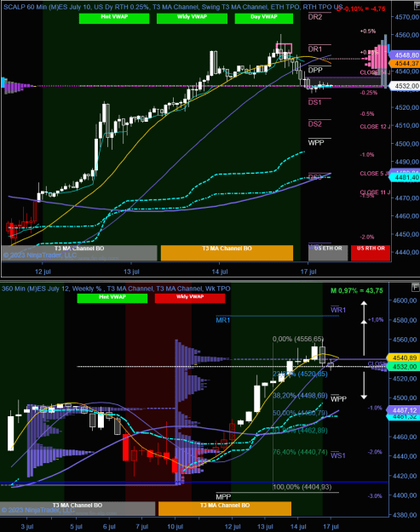420x532 pixels.
Task: Click the F icon on the upper chart
Action: click(x=417, y=6)
